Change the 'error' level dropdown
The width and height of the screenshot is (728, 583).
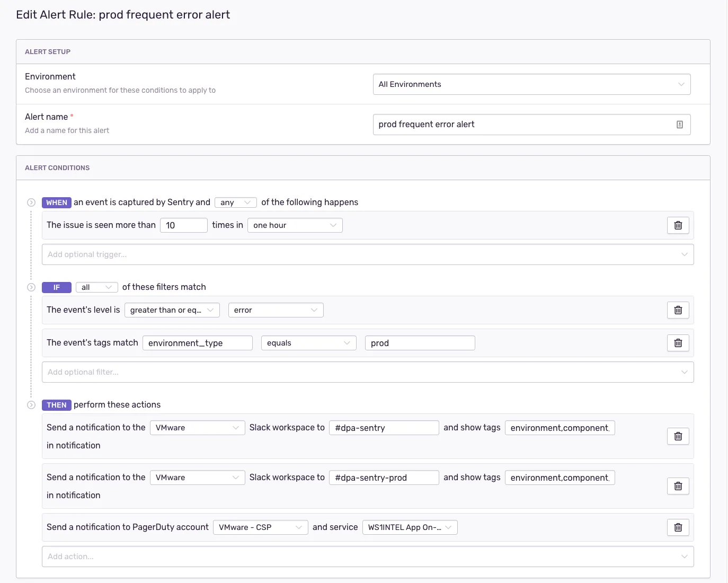coord(276,310)
